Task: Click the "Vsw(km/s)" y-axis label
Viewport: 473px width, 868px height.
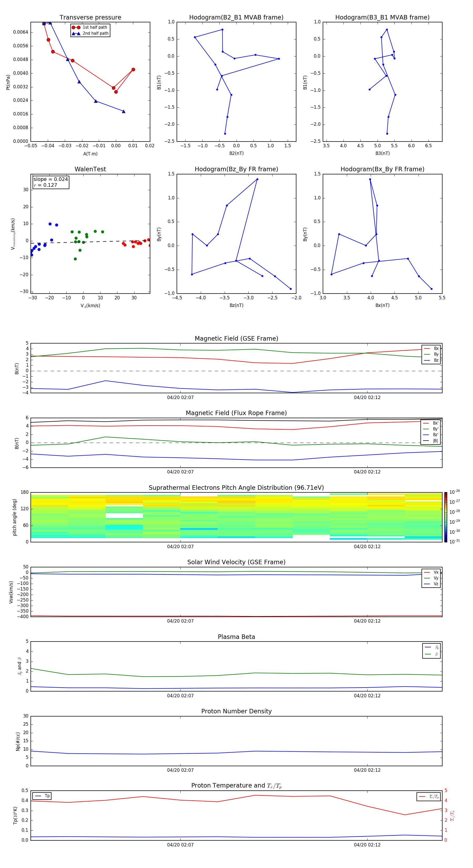Action: (11, 592)
